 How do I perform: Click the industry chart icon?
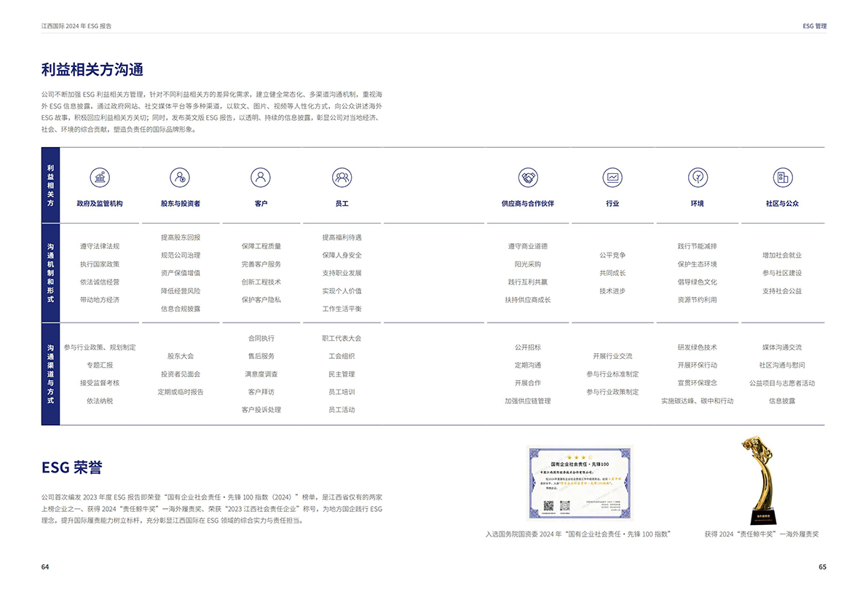[612, 177]
